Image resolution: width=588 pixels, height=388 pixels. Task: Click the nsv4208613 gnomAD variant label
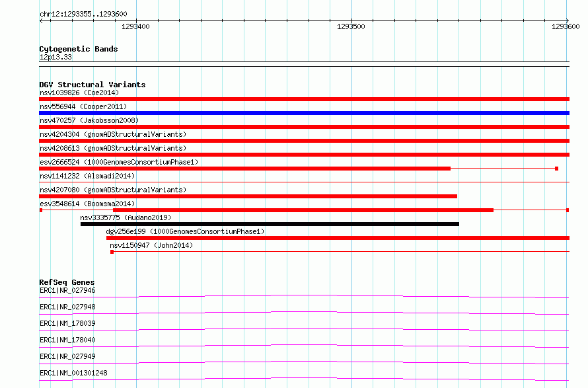tap(113, 148)
